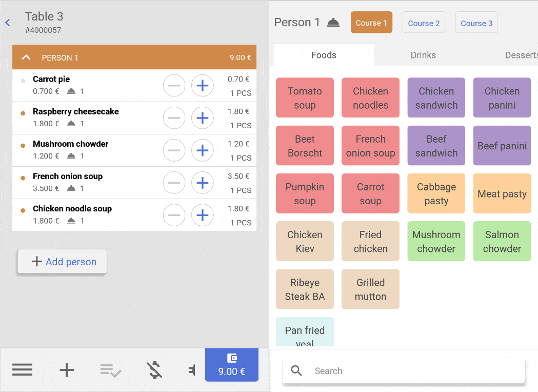The image size is (538, 392).
Task: Click the plus icon in bottom toolbar
Action: [67, 369]
